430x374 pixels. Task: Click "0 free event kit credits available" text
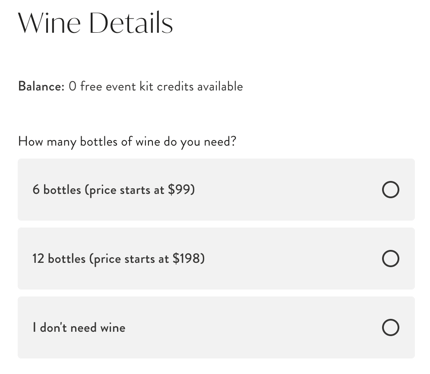point(156,86)
